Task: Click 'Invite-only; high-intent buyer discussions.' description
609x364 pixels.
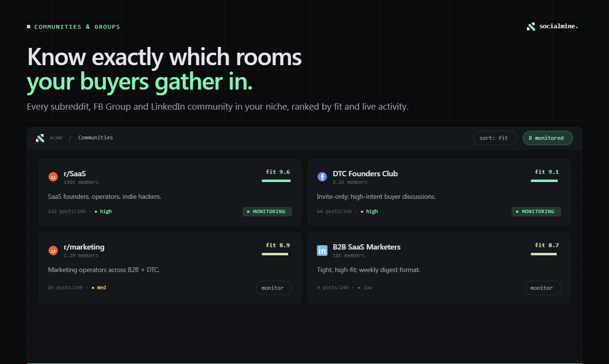Action: [376, 197]
